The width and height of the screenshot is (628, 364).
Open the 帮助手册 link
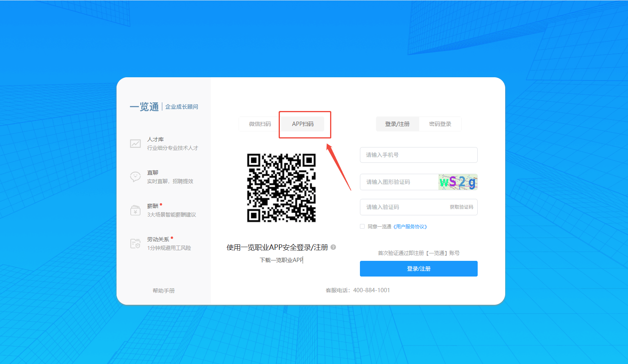pos(164,291)
